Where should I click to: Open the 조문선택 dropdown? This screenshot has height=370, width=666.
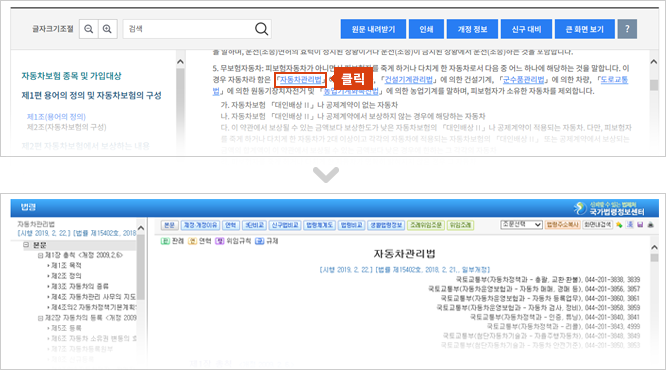(521, 224)
